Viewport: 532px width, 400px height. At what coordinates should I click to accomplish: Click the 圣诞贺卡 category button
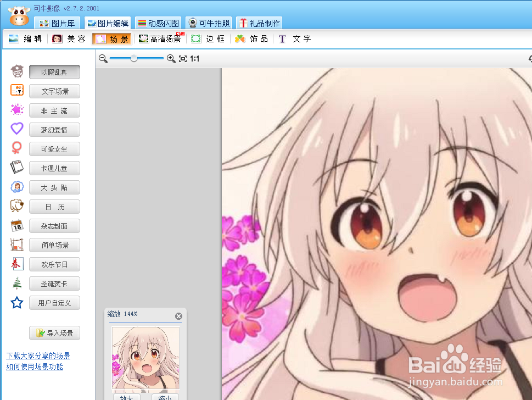point(54,284)
